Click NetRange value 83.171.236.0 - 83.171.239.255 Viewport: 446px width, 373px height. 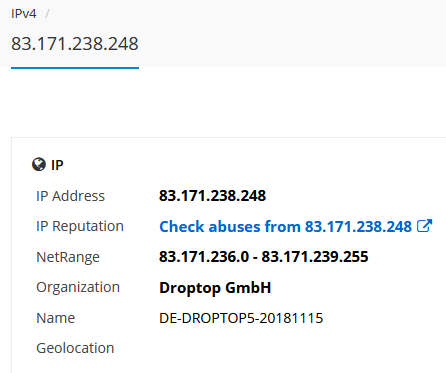(x=264, y=257)
